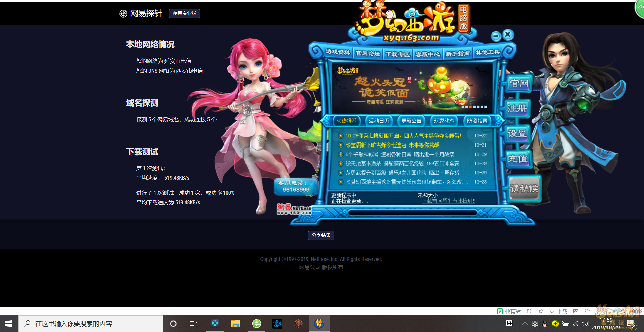Click the flag icon in browser status bar
The height and width of the screenshot is (332, 644).
[x=575, y=311]
